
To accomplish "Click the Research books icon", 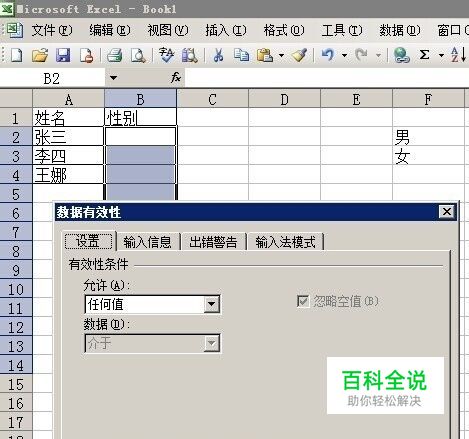I will point(190,55).
